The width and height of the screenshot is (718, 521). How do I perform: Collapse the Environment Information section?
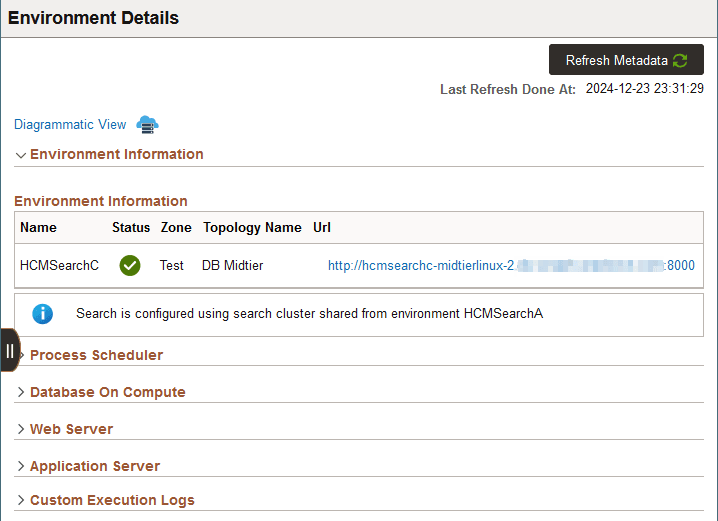(x=21, y=155)
